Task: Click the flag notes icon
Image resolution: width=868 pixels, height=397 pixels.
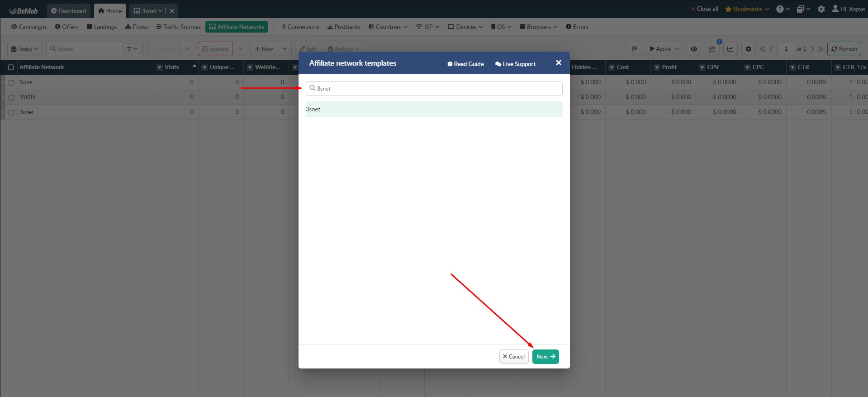Action: click(x=635, y=49)
